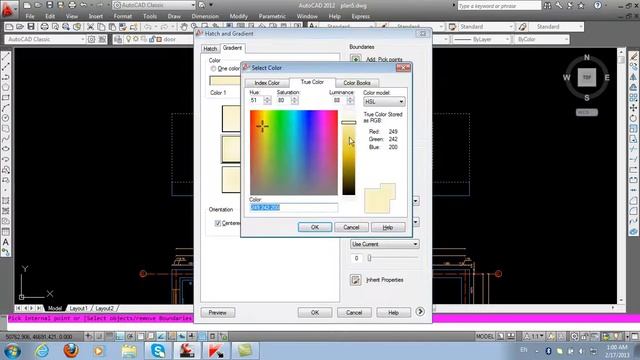Click inside the hue-saturation color field
640x360 pixels.
[294, 153]
